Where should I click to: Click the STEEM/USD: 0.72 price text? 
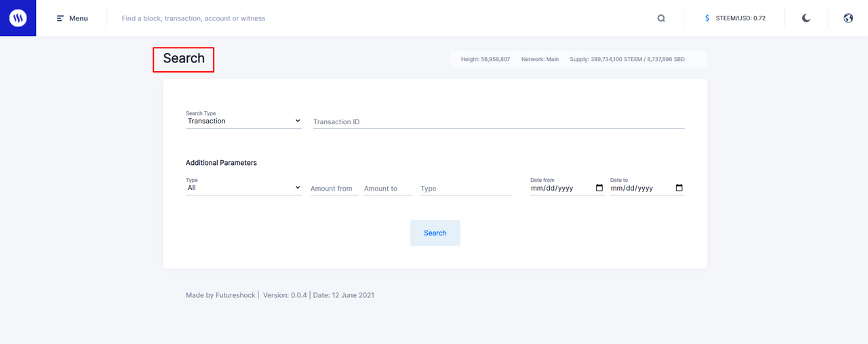[x=741, y=18]
